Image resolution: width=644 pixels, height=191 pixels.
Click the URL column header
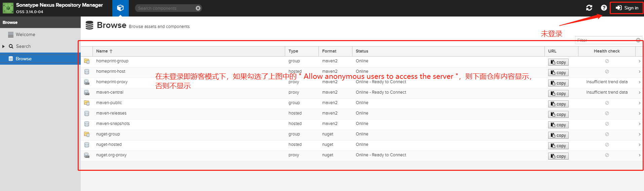coord(561,51)
